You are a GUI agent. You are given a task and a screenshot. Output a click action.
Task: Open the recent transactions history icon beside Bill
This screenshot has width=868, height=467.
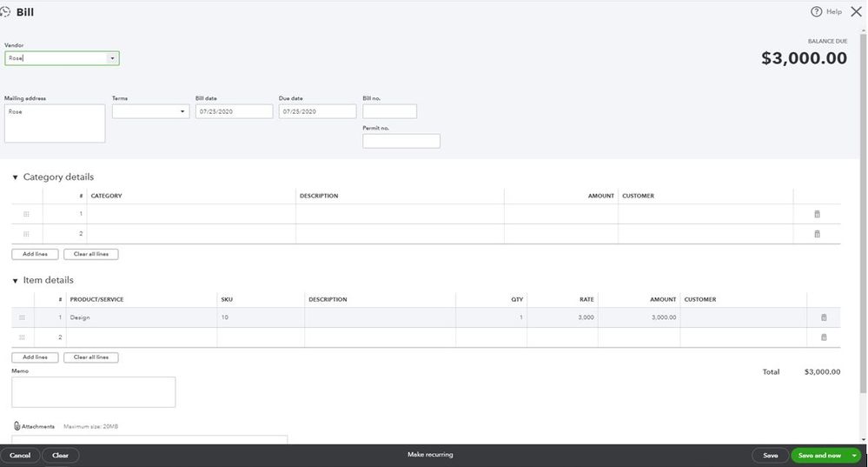(x=5, y=11)
